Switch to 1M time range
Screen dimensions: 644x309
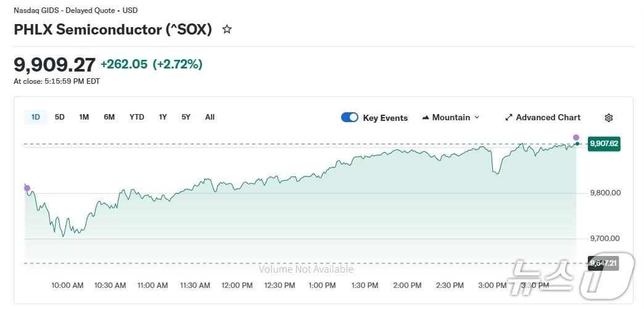[84, 117]
